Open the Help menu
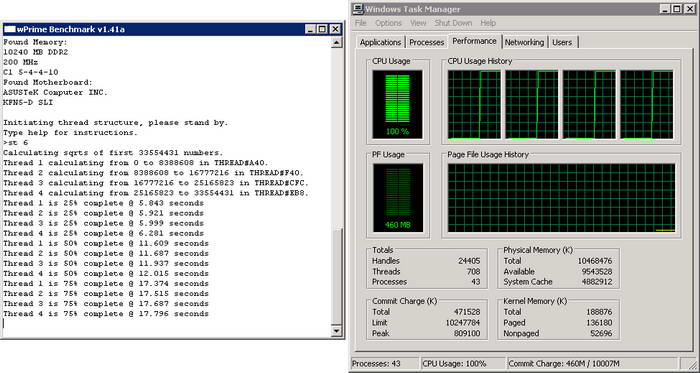Screen dimensions: 700x373 click(488, 23)
